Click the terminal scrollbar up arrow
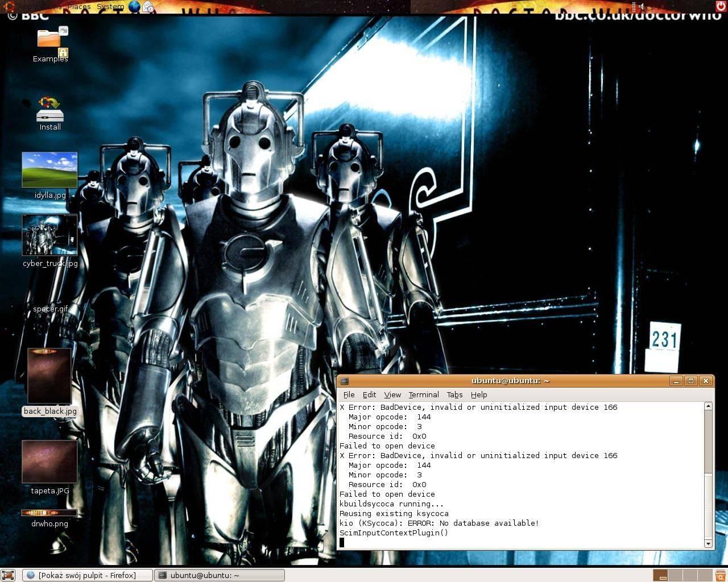Viewport: 728px width, 582px height. 708,406
